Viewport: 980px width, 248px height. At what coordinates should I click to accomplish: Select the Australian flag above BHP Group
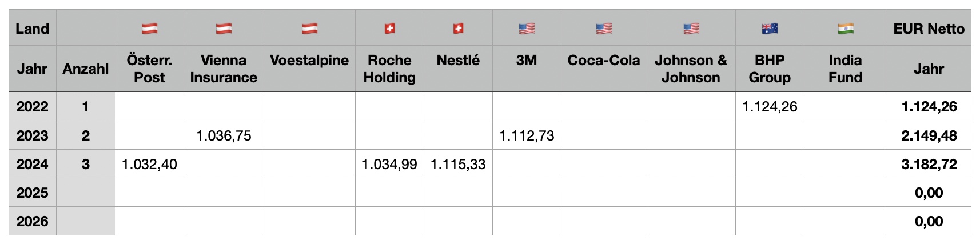pos(770,28)
